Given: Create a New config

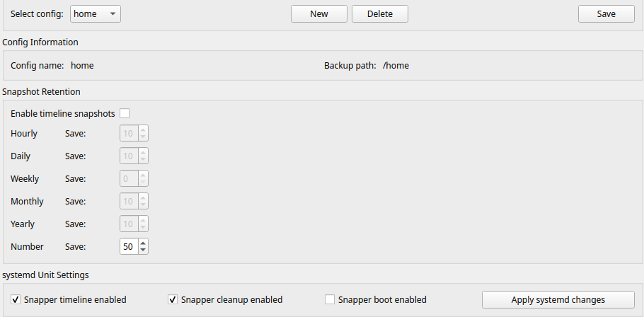Looking at the screenshot, I should (x=318, y=13).
